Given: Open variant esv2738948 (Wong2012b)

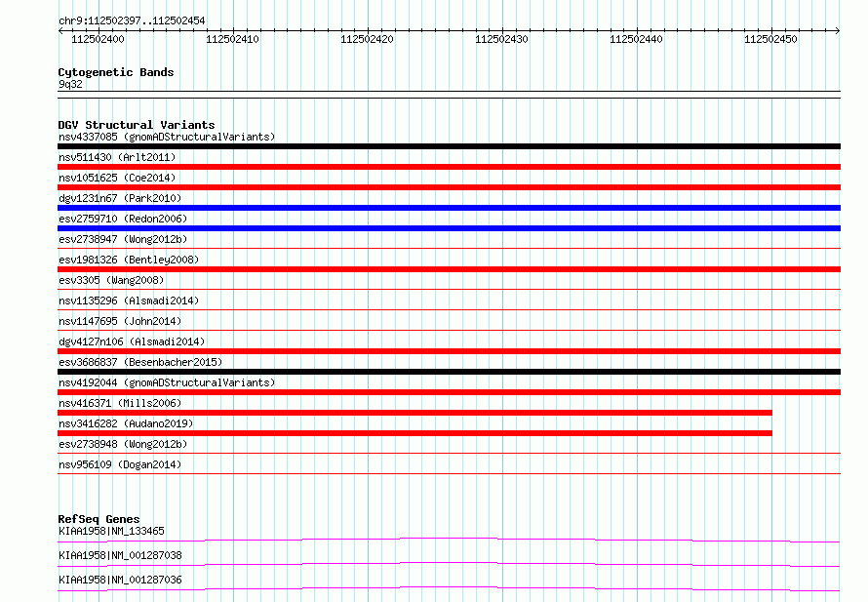Looking at the screenshot, I should click(123, 444).
